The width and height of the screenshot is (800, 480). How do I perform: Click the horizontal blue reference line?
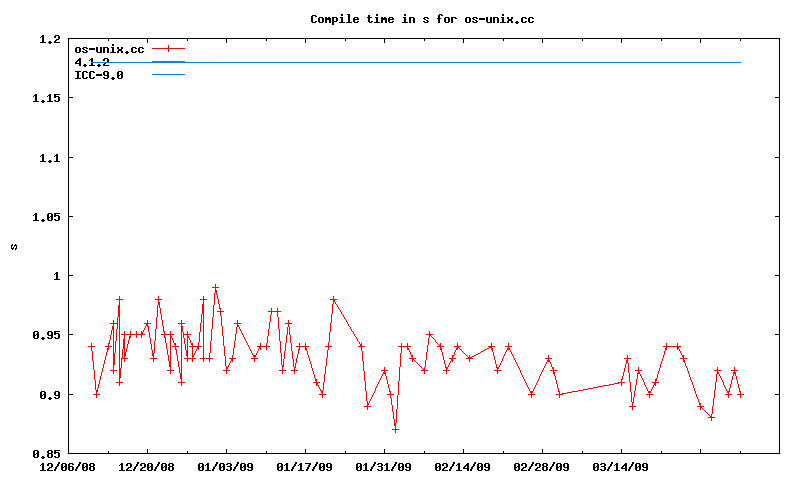(450, 62)
